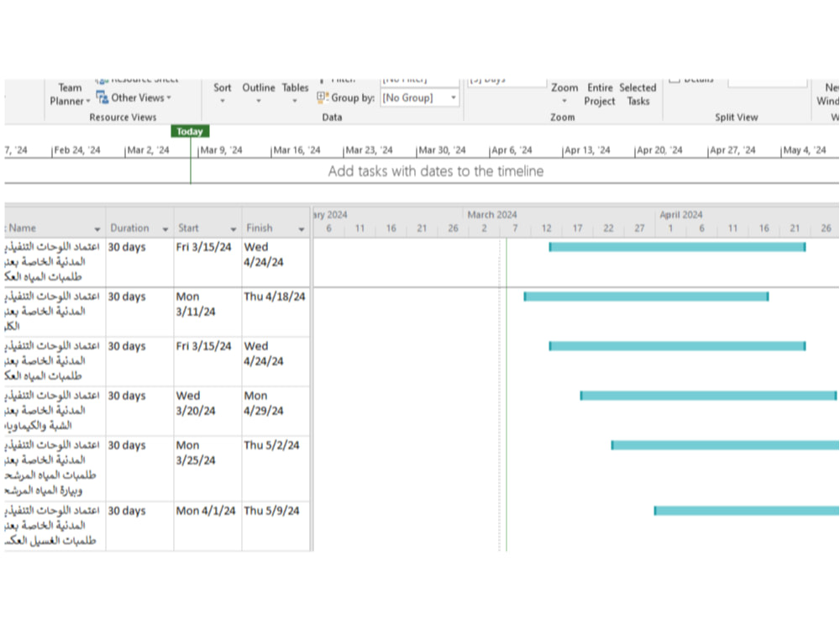Select Duration cell of the 4/1/24 task

click(139, 526)
